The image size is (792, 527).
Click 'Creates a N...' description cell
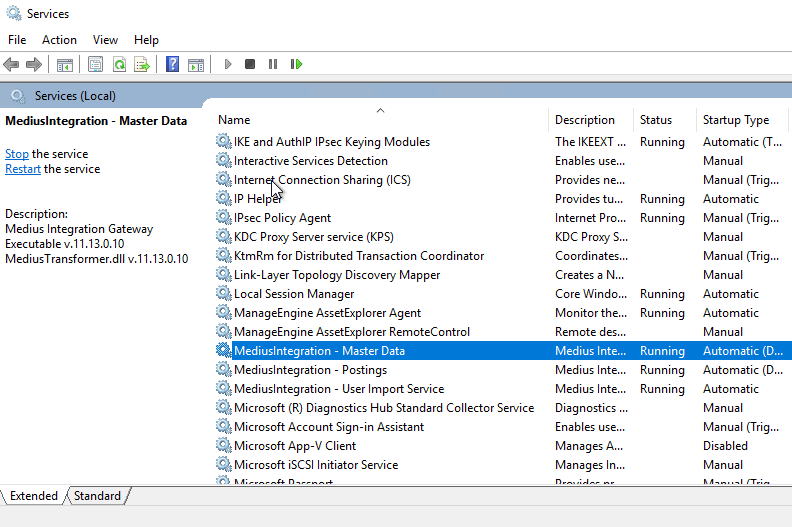(x=589, y=274)
